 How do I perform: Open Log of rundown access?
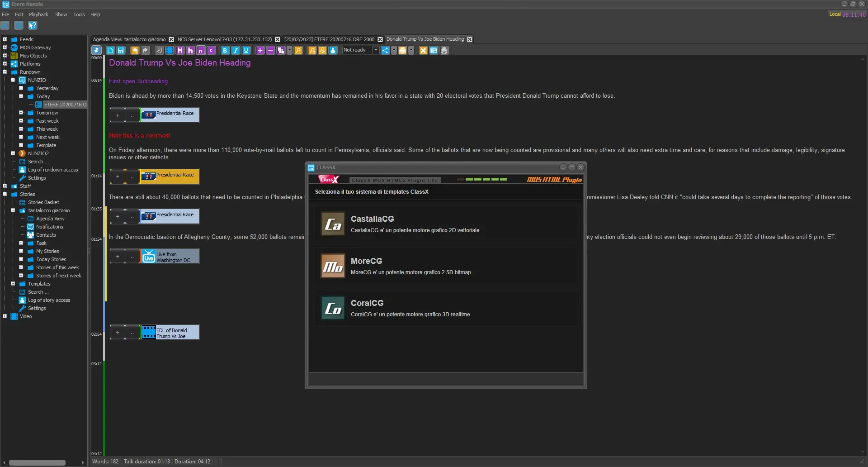(x=53, y=170)
